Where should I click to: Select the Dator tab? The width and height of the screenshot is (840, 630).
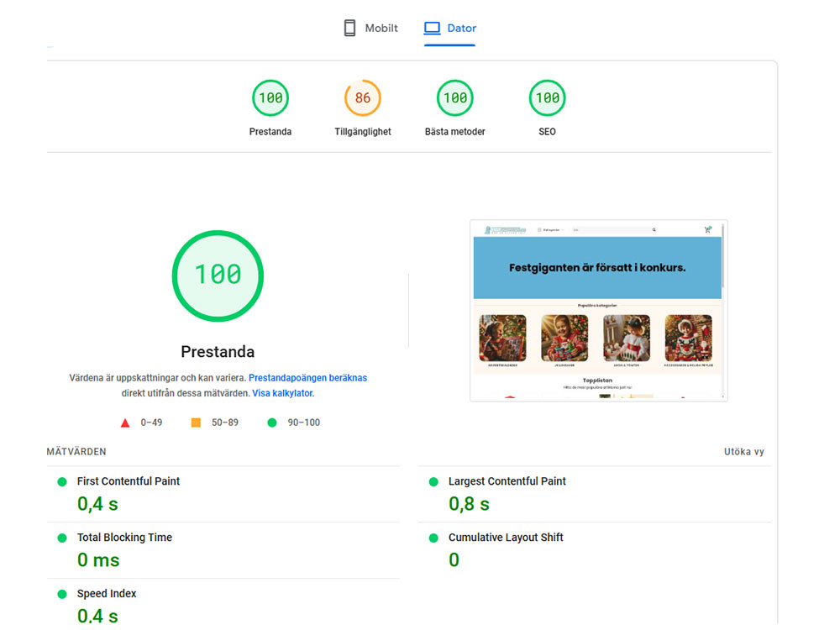click(x=449, y=28)
